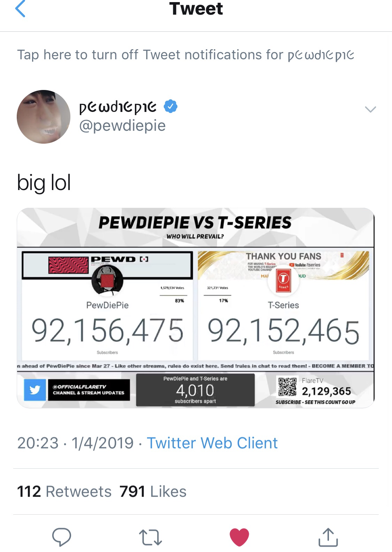
Task: Tap the FlareTV QR code
Action: pos(287,387)
